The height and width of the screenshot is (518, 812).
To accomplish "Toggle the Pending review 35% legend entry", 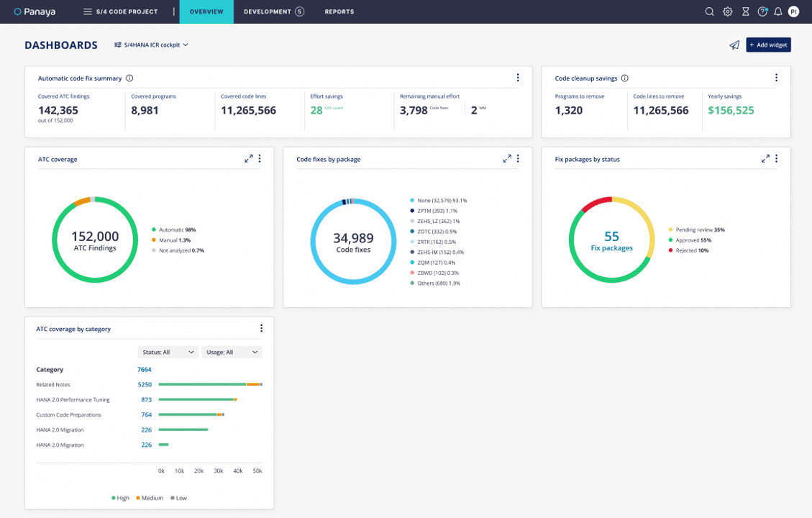I will (x=696, y=230).
